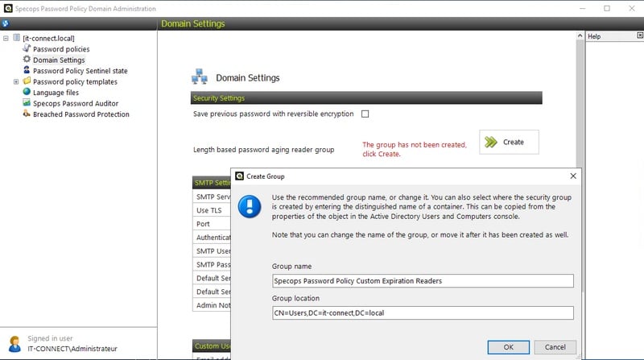Click the Authentication row
Viewport: 644px width, 360px height.
(x=212, y=237)
